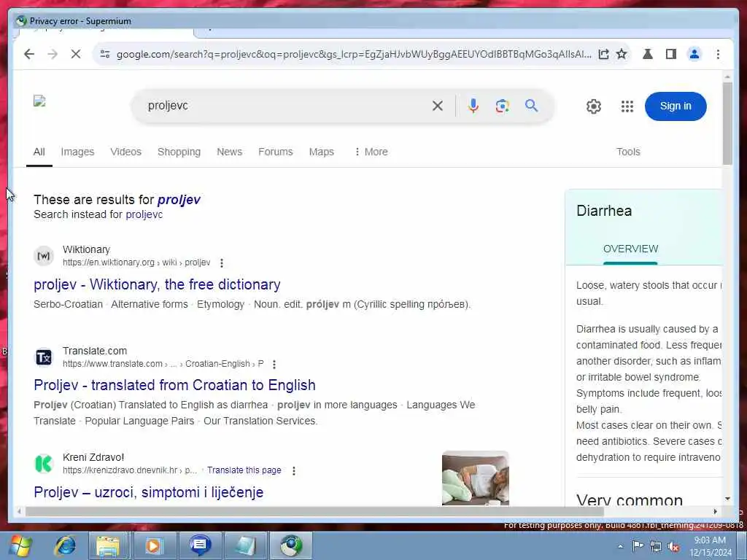Open Proljev translated Croatian to English result
This screenshot has height=560, width=747.
coord(174,385)
